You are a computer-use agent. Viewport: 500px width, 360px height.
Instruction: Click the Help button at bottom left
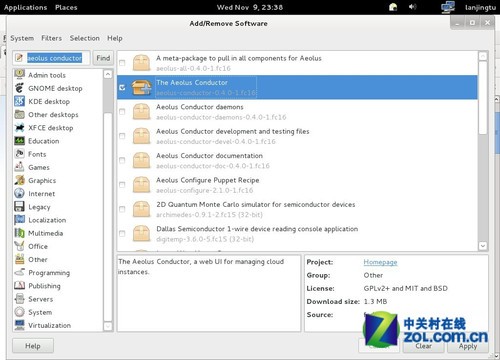coord(33,346)
